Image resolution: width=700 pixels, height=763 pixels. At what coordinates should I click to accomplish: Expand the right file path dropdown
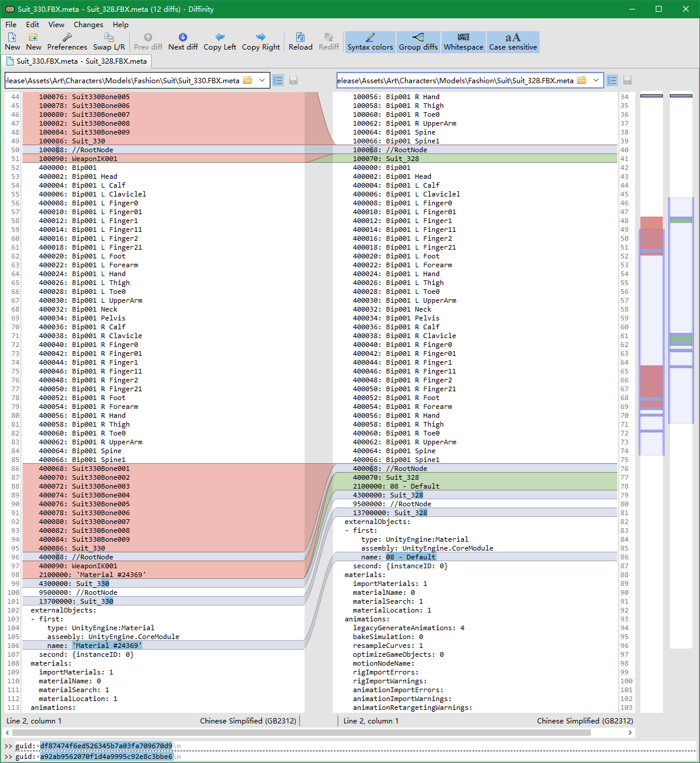tap(596, 80)
